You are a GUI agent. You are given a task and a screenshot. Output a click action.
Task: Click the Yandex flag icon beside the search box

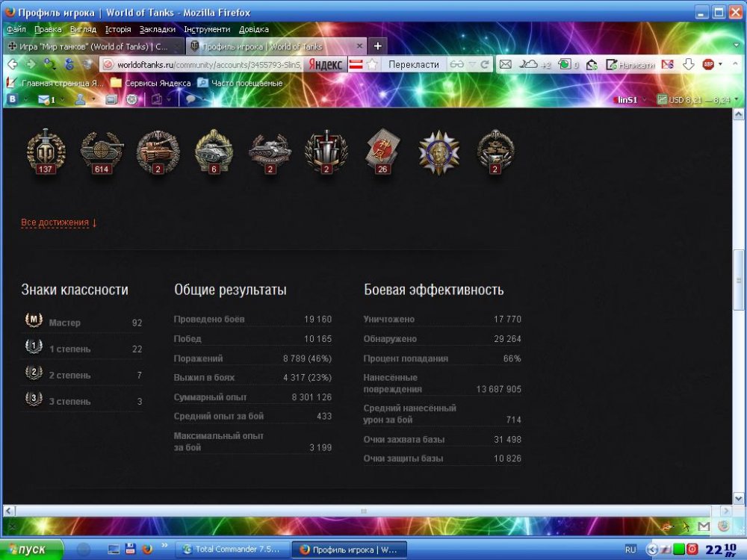pyautogui.click(x=356, y=64)
